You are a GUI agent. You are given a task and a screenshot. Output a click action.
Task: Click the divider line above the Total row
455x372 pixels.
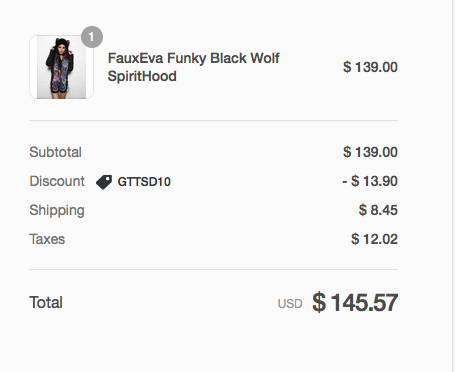pos(213,269)
